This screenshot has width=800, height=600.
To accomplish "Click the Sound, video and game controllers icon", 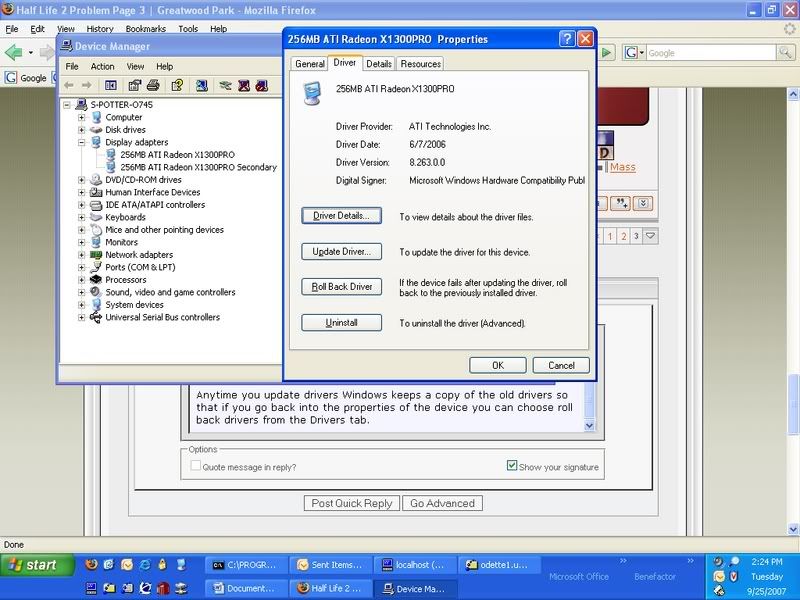I will coord(96,292).
